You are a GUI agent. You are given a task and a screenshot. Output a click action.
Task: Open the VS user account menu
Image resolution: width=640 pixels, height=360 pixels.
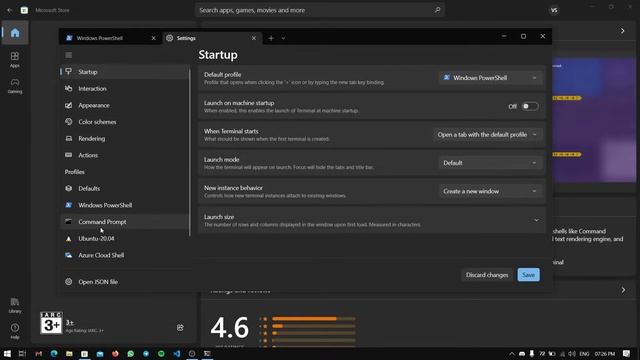(554, 10)
